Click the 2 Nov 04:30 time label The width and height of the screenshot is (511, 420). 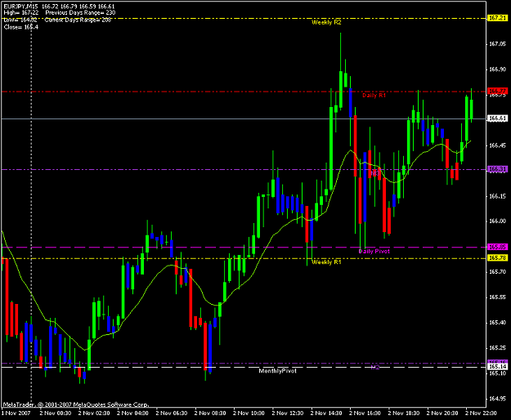pyautogui.click(x=132, y=413)
